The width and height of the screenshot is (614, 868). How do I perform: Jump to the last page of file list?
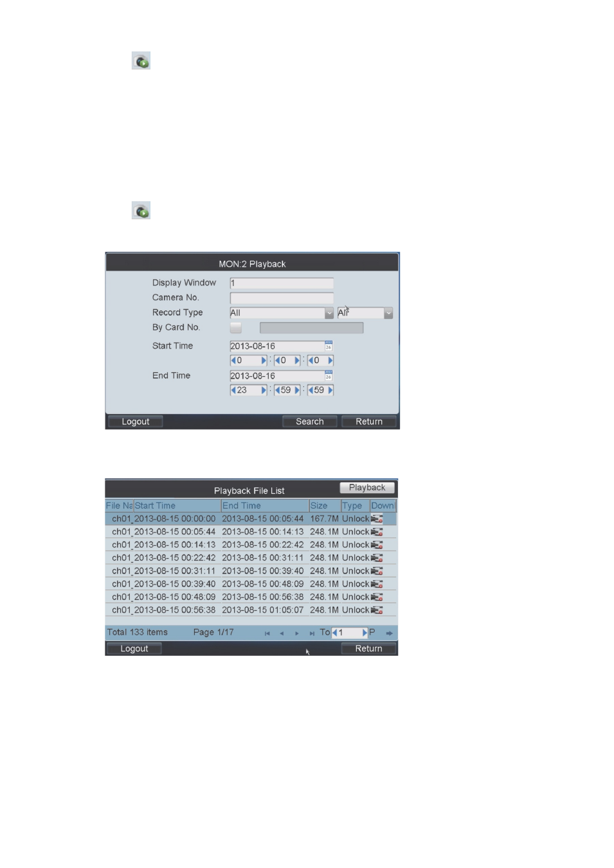coord(312,633)
